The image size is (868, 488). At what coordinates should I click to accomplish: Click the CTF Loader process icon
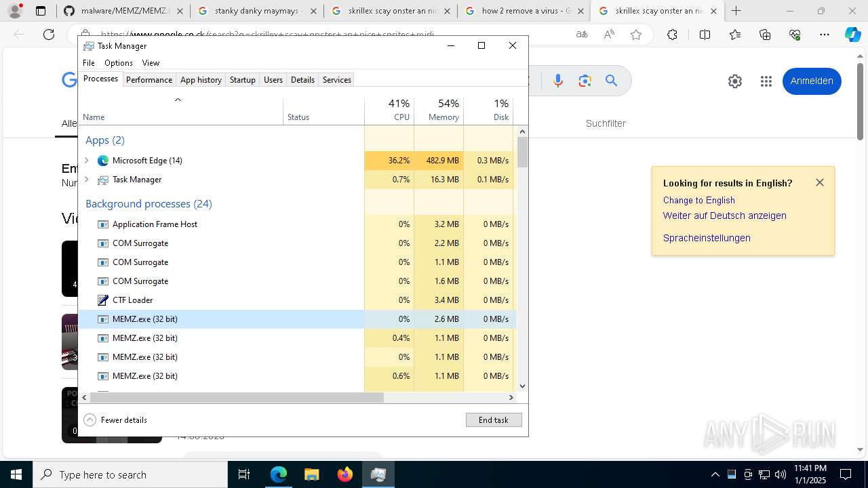click(103, 300)
